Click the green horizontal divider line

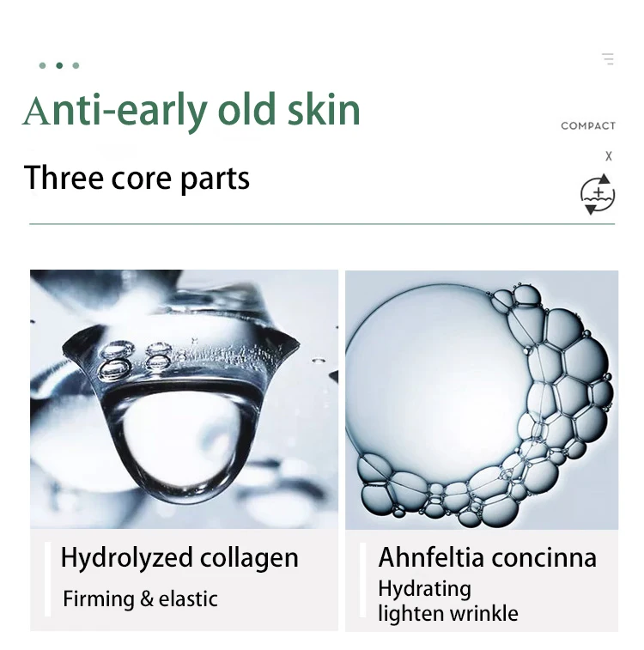point(322,224)
